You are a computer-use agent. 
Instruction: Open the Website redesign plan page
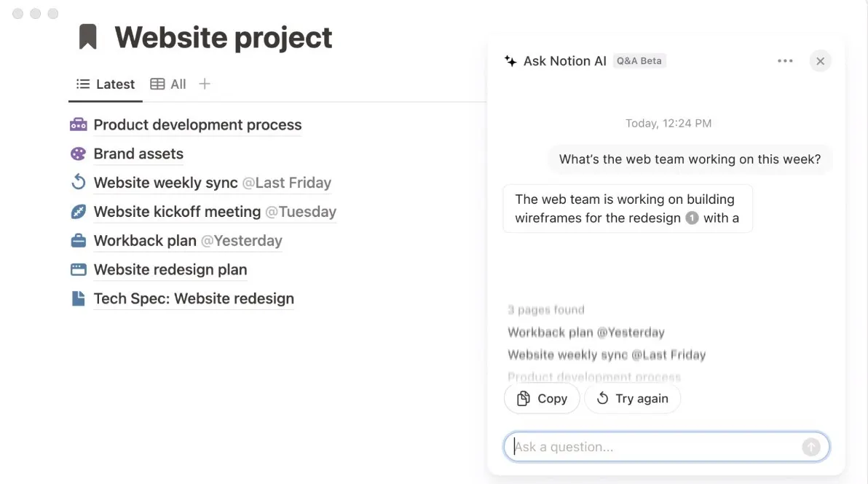170,269
